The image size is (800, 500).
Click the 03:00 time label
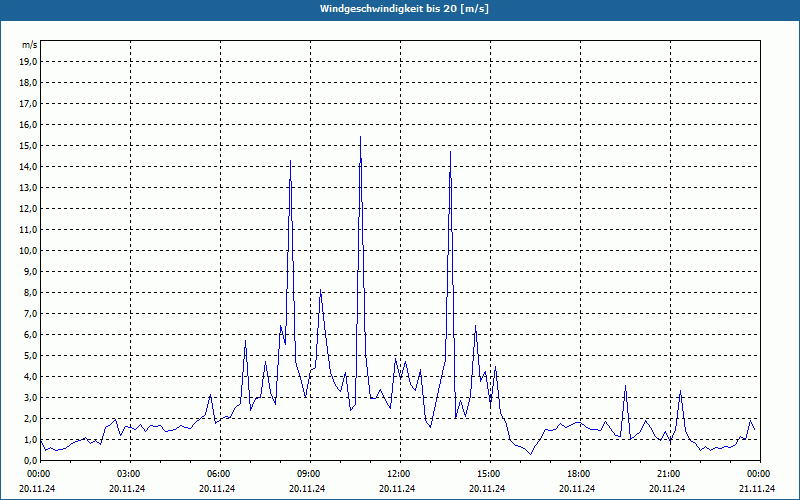click(131, 474)
